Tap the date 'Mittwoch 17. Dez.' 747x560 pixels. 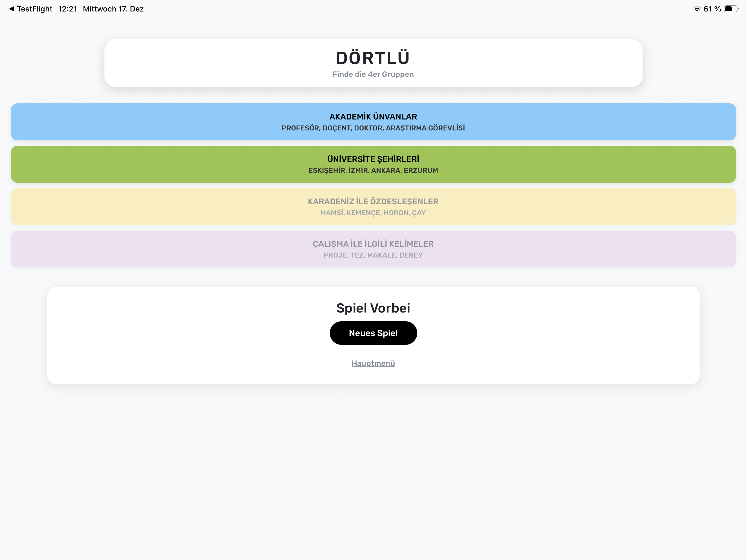point(115,9)
